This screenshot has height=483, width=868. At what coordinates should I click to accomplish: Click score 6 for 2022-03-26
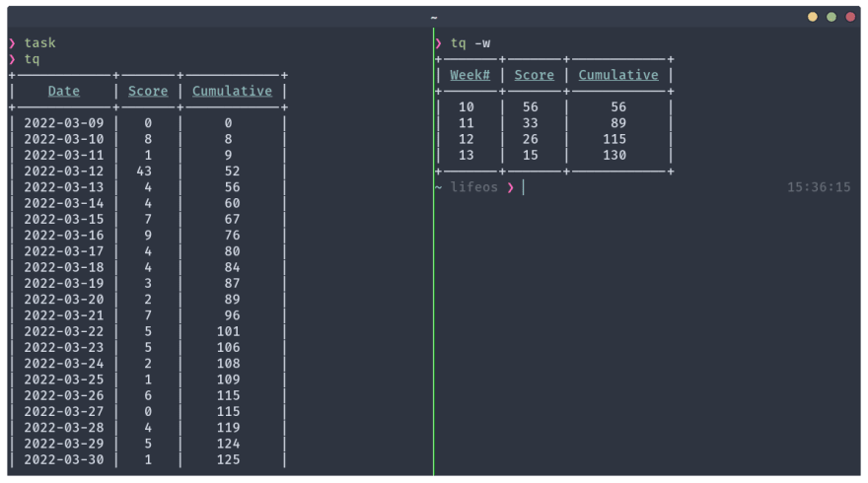tap(148, 396)
